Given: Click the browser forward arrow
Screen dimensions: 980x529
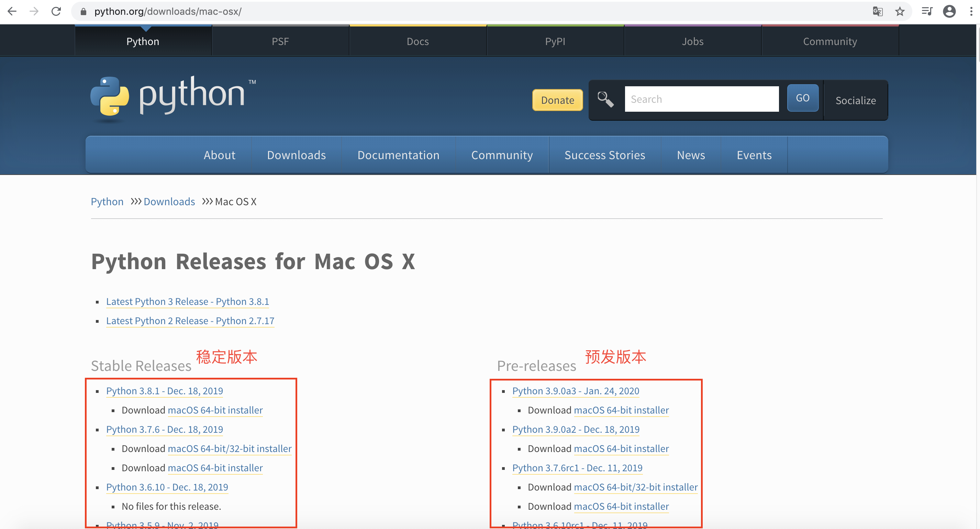Looking at the screenshot, I should (34, 11).
